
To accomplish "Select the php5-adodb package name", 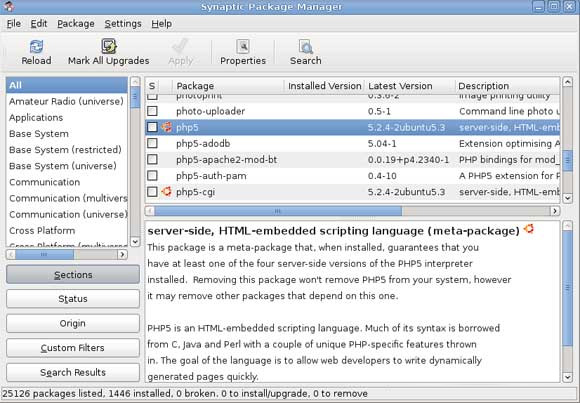I will coord(203,144).
